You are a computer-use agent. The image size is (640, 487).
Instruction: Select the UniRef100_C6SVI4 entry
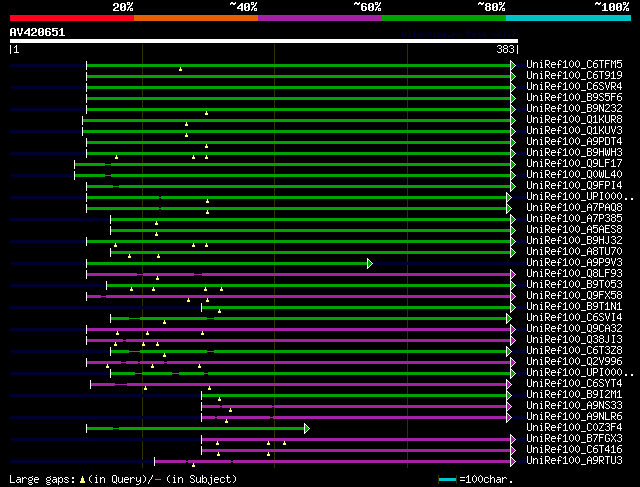[574, 318]
